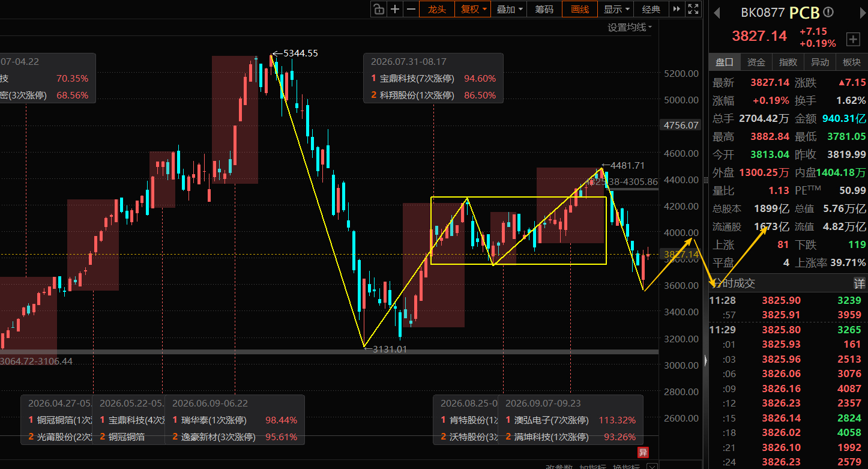Viewport: 868px width, 469px height.
Task: Open 详 detail for tick trades
Action: pyautogui.click(x=860, y=283)
